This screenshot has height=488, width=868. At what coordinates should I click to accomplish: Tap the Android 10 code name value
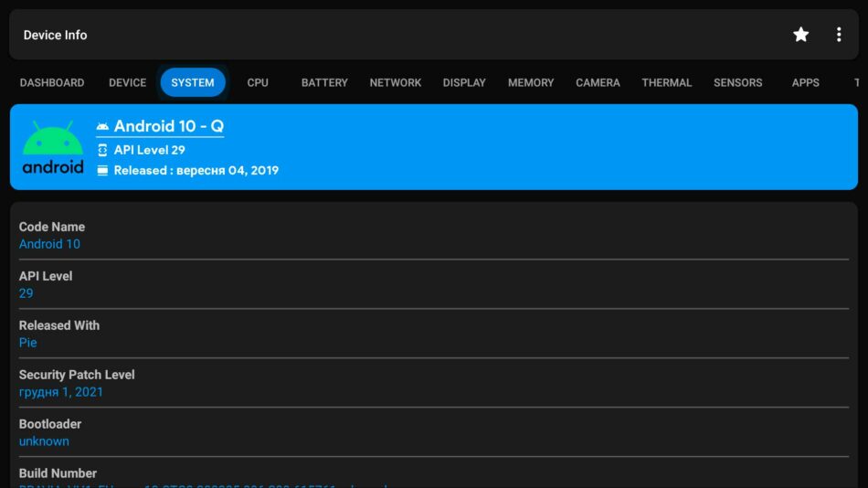[x=49, y=244]
